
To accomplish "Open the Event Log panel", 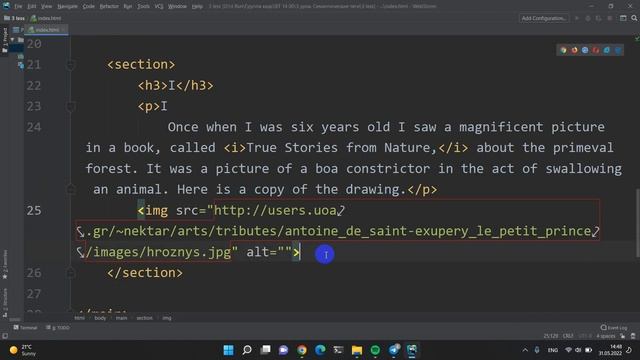I will pyautogui.click(x=614, y=328).
